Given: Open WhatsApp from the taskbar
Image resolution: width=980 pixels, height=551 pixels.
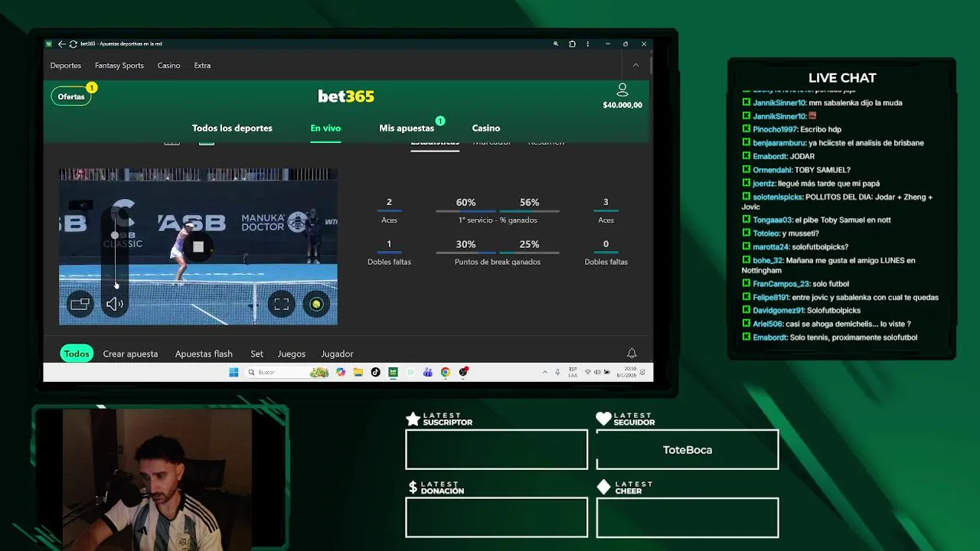Looking at the screenshot, I should point(410,372).
